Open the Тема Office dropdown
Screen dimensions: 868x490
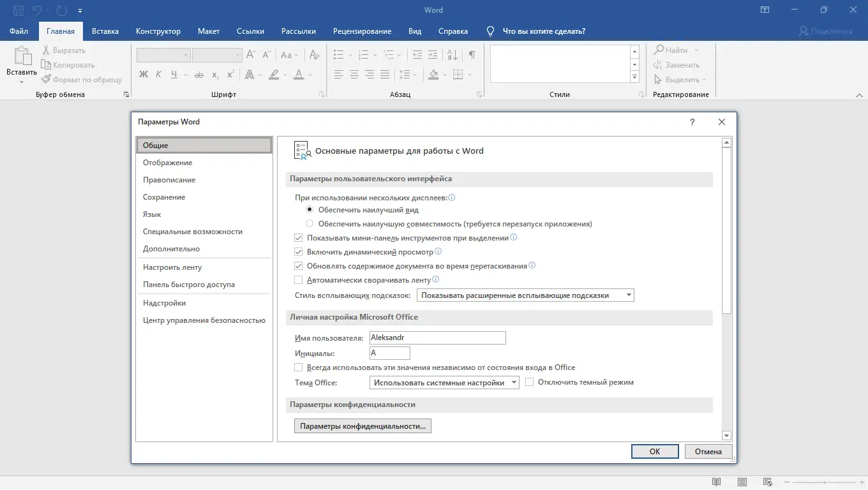tap(514, 382)
